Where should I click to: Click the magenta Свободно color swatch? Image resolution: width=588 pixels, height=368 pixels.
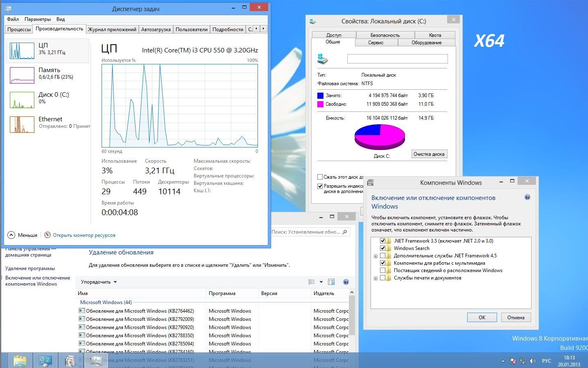[320, 104]
